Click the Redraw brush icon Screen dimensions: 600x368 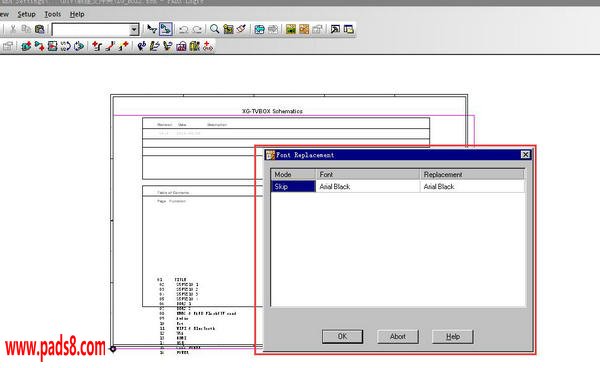point(241,29)
